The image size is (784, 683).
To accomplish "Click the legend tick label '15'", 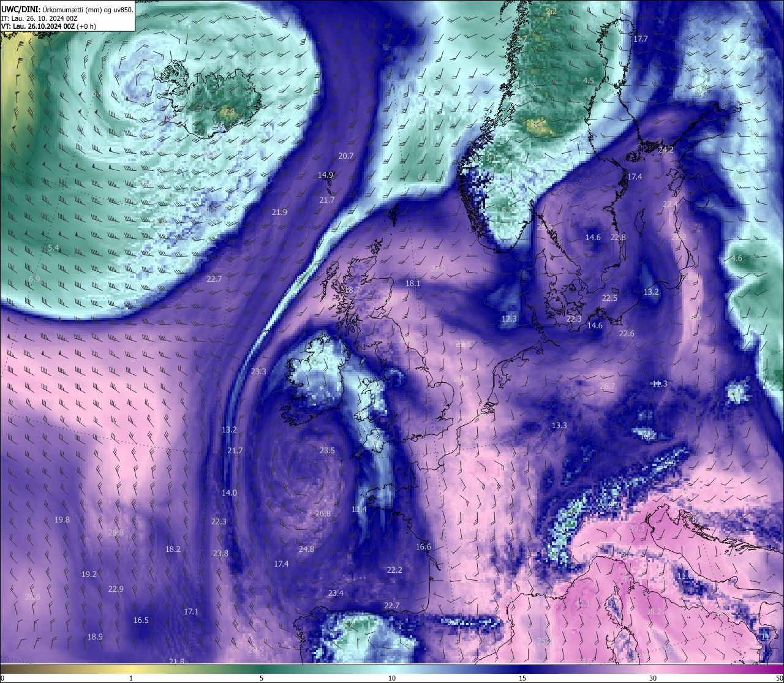I will (522, 678).
